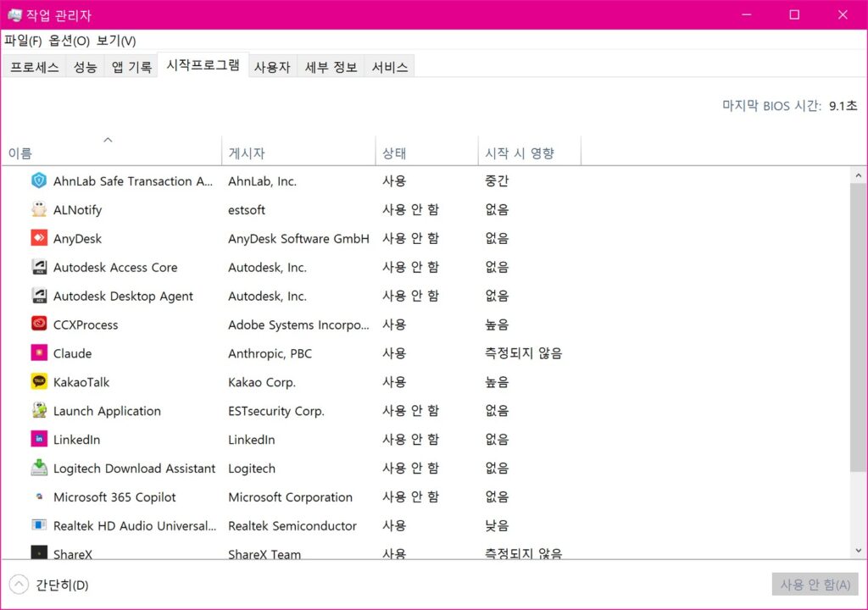Click the Launch Application icon

click(39, 410)
